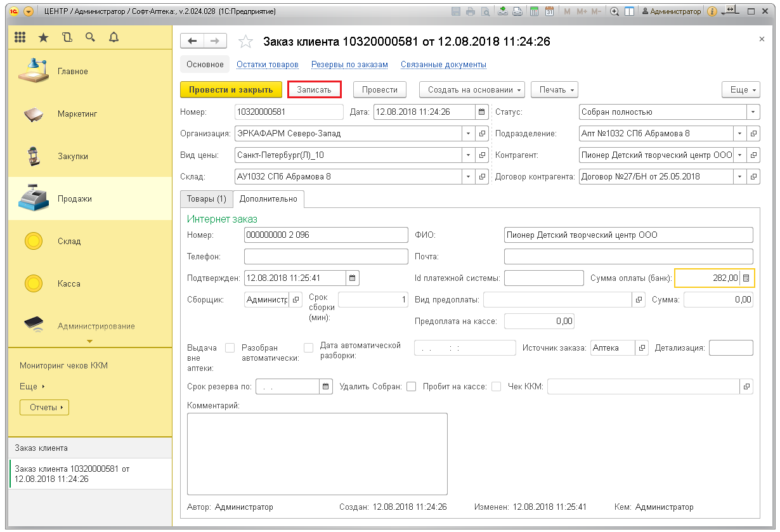Viewport: 780px width, 532px height.
Task: Open the sections grid menu icon
Action: tap(20, 37)
